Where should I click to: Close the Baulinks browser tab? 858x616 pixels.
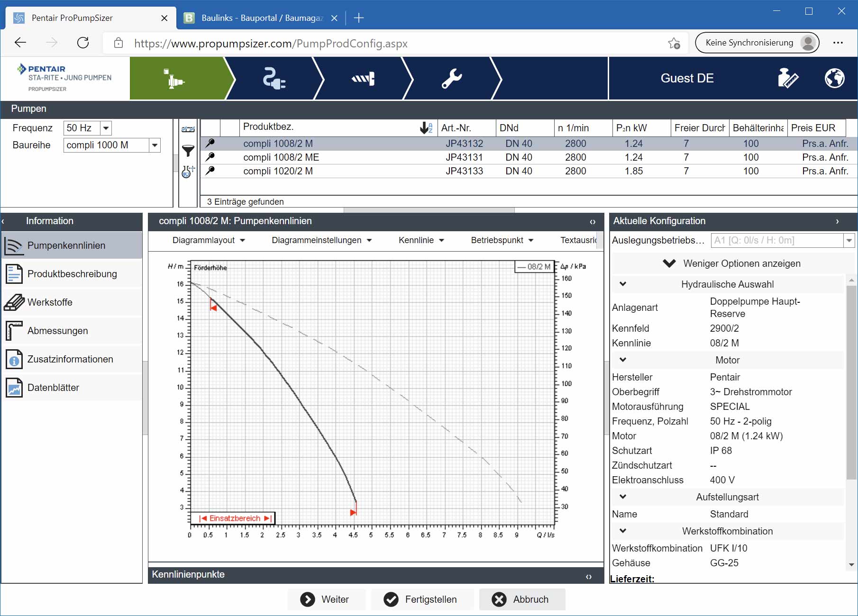click(334, 18)
